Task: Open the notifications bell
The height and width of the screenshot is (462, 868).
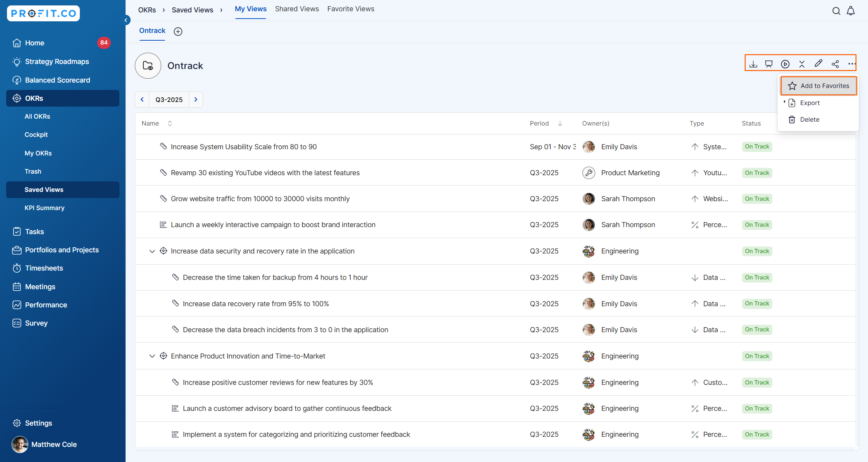Action: 851,11
